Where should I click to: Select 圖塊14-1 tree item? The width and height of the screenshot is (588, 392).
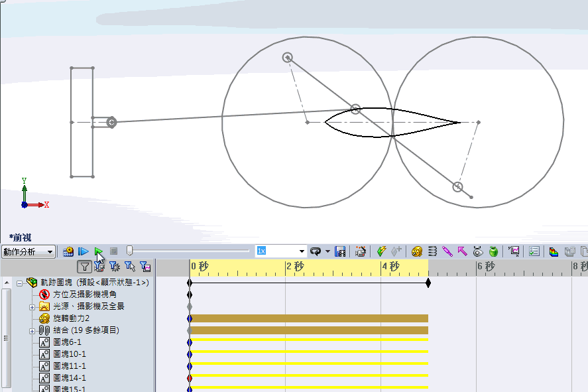(x=70, y=378)
